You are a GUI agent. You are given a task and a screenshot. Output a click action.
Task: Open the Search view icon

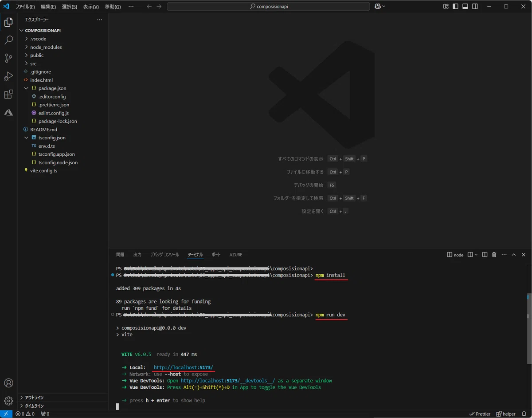8,40
